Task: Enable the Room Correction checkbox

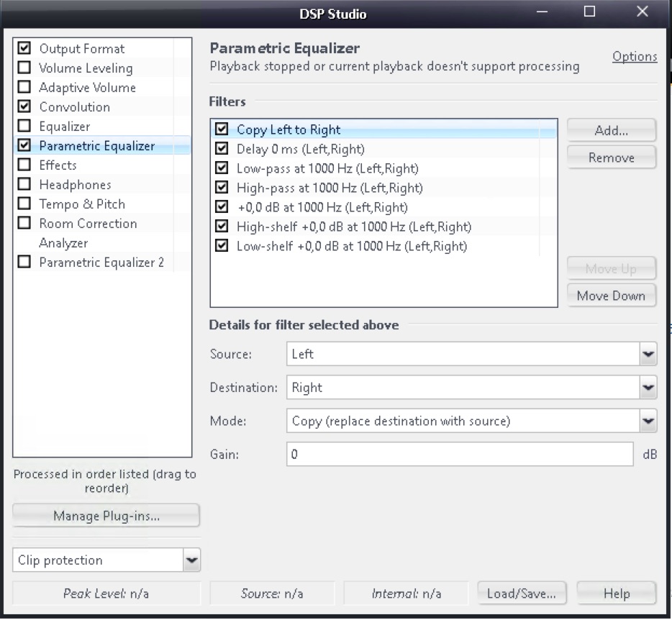Action: [24, 223]
